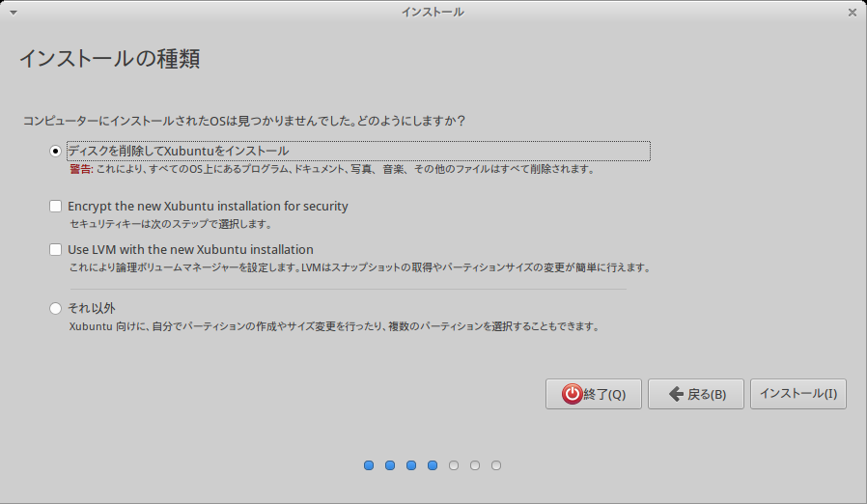
Task: Click the インストールの種類 heading
Action: point(109,59)
